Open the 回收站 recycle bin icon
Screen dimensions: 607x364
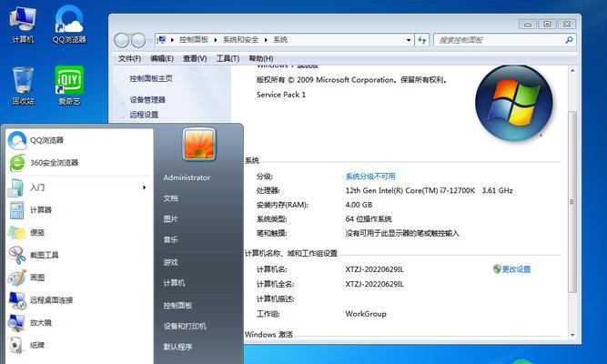pos(23,86)
